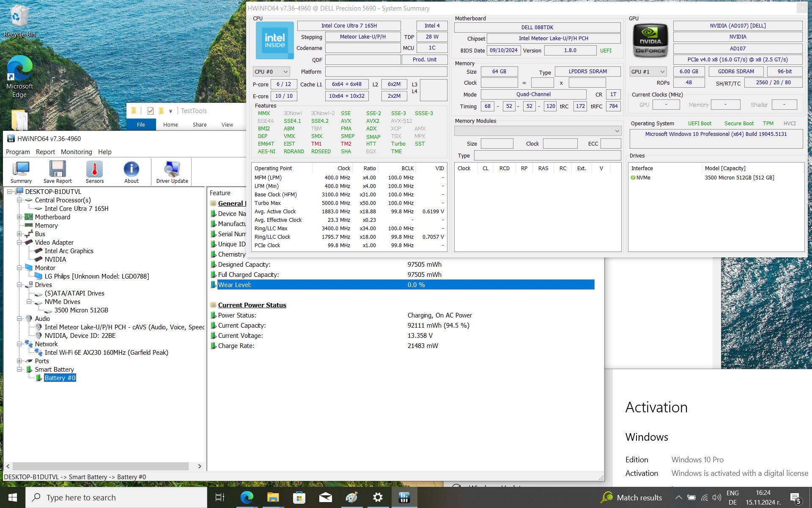The width and height of the screenshot is (812, 508).
Task: Switch to Explorer Home tab
Action: (x=170, y=124)
